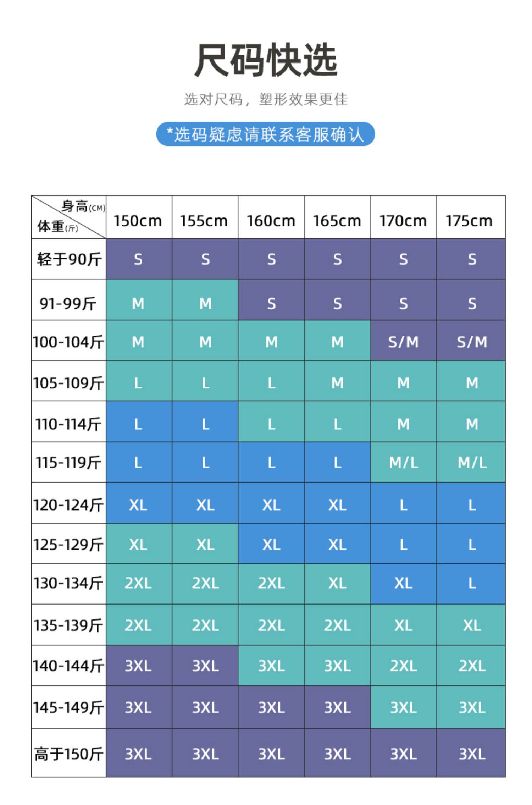The height and width of the screenshot is (805, 532).
Task: Click the 高于150斤 row label
Action: click(x=68, y=754)
